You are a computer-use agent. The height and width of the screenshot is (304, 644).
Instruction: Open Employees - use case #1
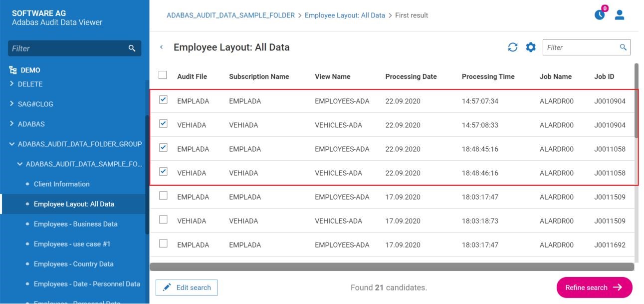pyautogui.click(x=72, y=244)
